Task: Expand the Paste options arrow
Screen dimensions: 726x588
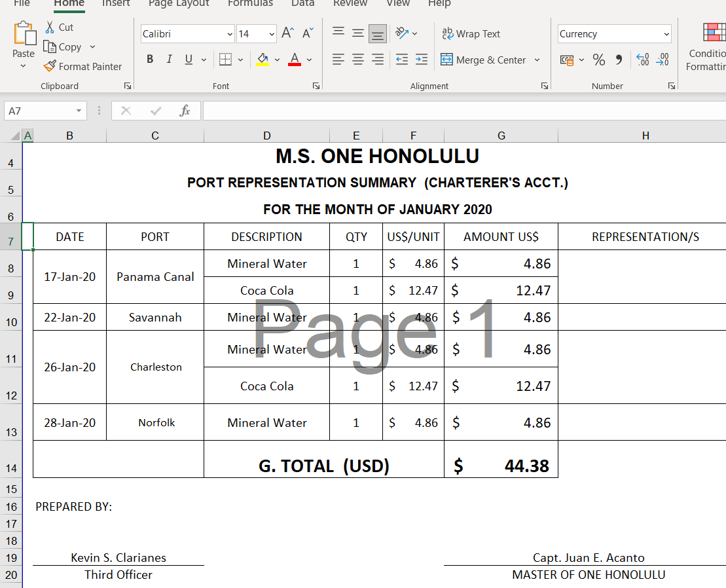Action: point(23,66)
